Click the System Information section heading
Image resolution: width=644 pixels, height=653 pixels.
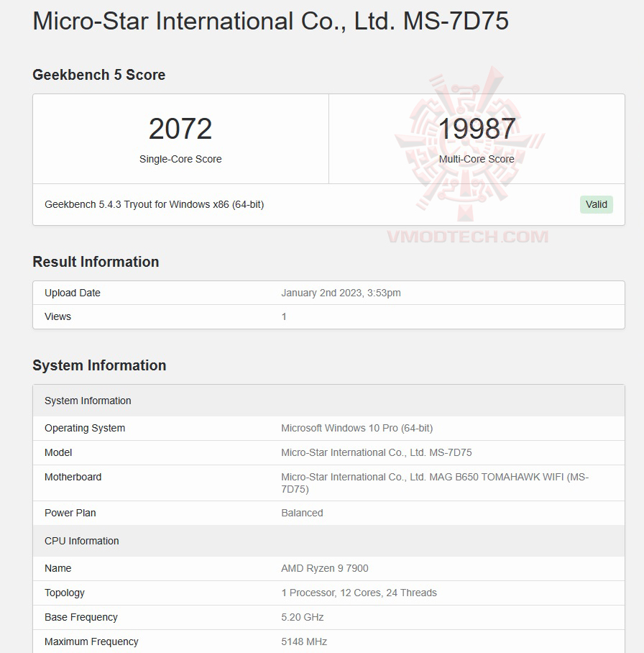tap(99, 365)
